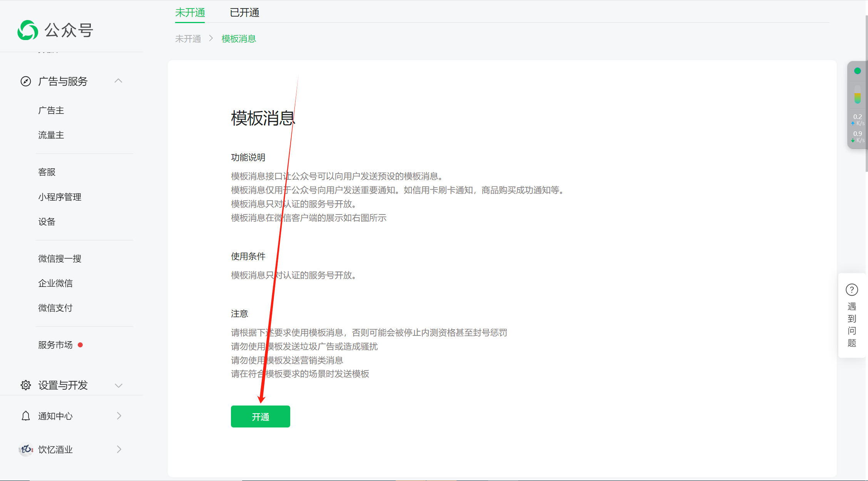Screen dimensions: 868x481
Task: Collapse the 广告与服务 section chevron
Action: pyautogui.click(x=119, y=81)
